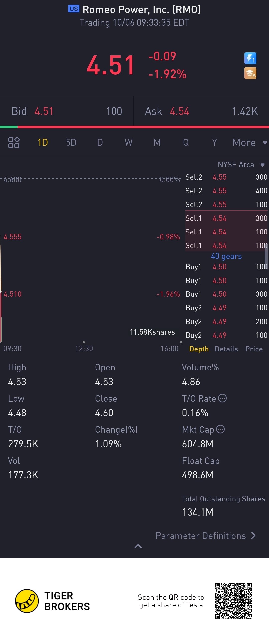This screenshot has width=269, height=644.
Task: Open the NYSE Arca exchange dropdown
Action: pyautogui.click(x=241, y=165)
